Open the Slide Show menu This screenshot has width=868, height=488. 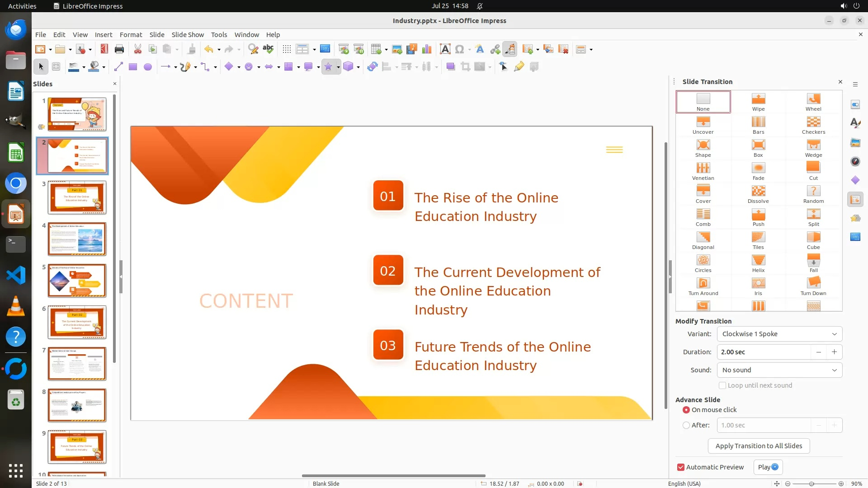[188, 34]
